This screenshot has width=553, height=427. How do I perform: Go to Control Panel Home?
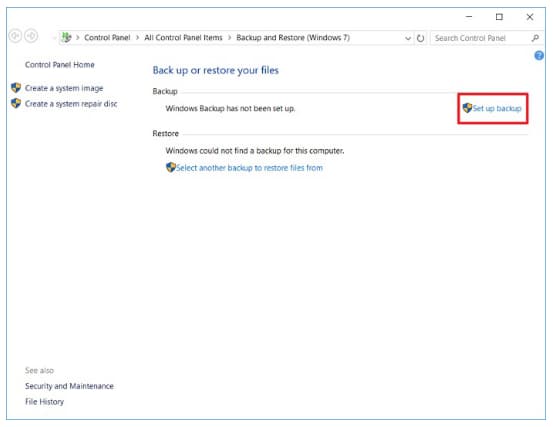60,65
